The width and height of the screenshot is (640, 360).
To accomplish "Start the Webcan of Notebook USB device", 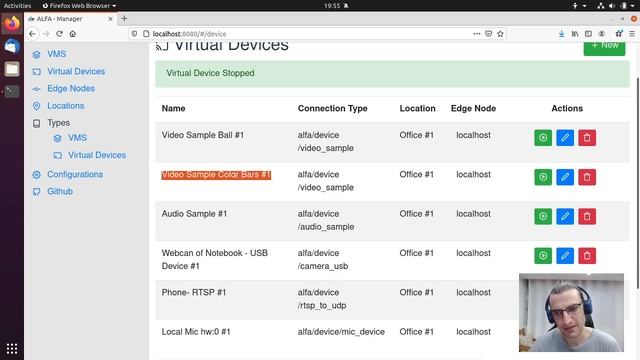I will pyautogui.click(x=543, y=256).
